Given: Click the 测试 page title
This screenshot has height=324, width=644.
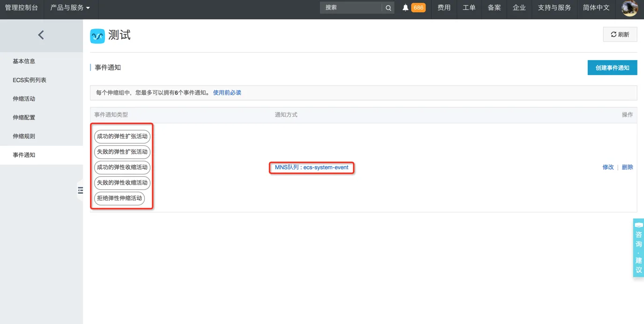Looking at the screenshot, I should coord(119,35).
